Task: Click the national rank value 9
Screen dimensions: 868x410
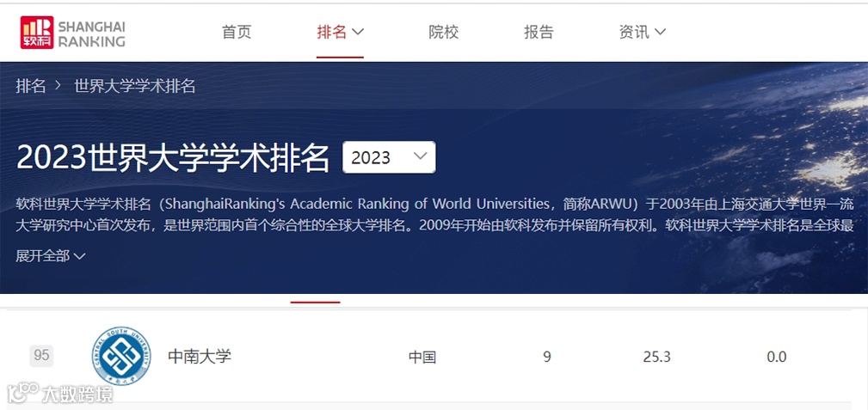Action: coord(547,357)
